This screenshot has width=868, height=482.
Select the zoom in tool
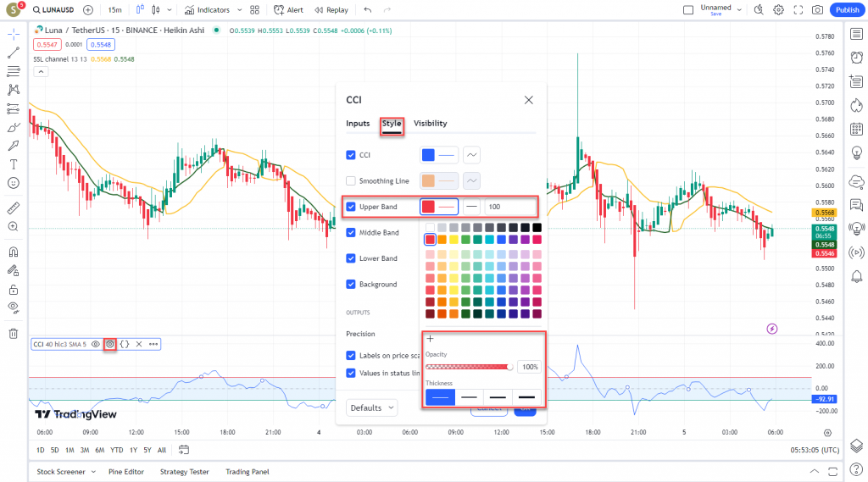pyautogui.click(x=14, y=227)
